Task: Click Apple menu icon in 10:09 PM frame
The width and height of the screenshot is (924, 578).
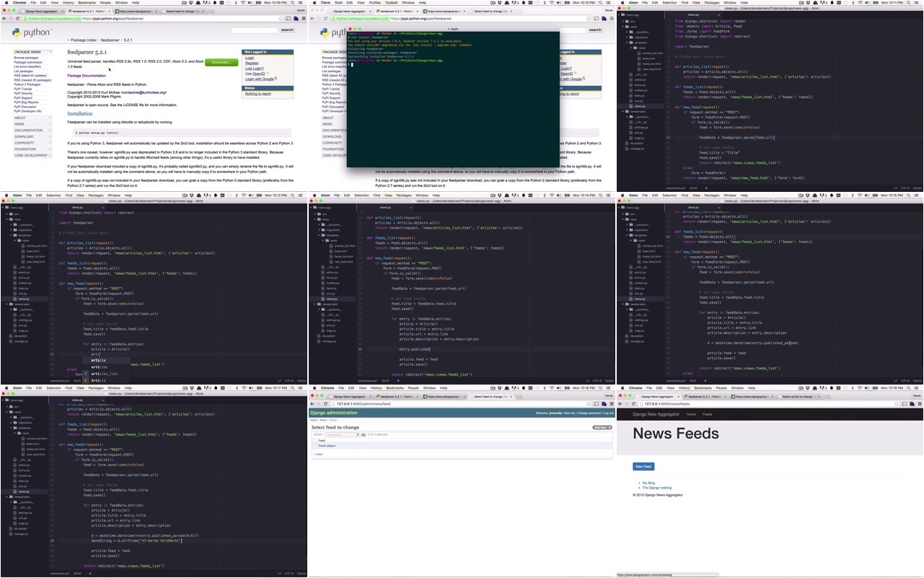Action: tap(5, 3)
